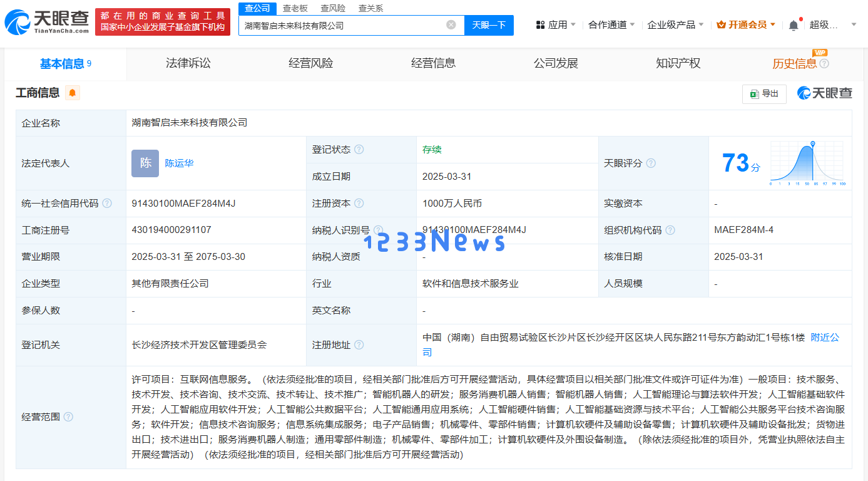This screenshot has height=481, width=868.
Task: Click the 天眼查 watermark logo near export
Action: (x=824, y=93)
